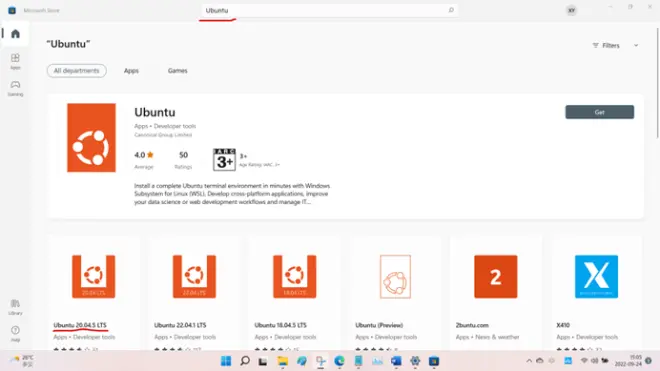Open the weather widget in the taskbar
This screenshot has width=660, height=371.
click(22, 361)
